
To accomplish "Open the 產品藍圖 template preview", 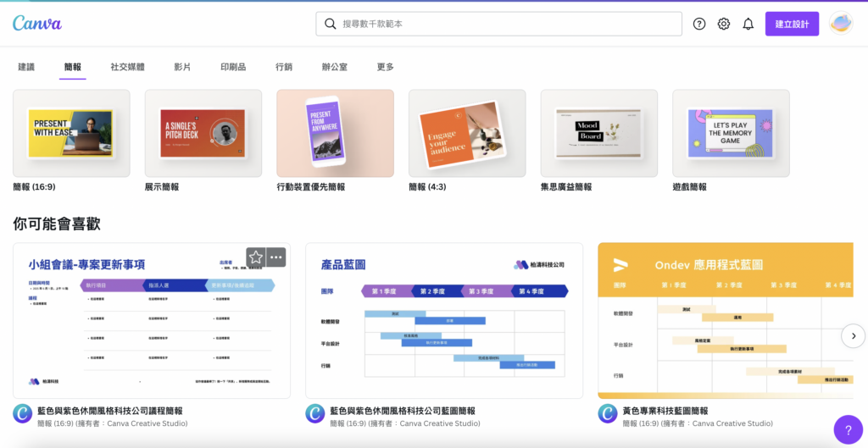I will 444,320.
